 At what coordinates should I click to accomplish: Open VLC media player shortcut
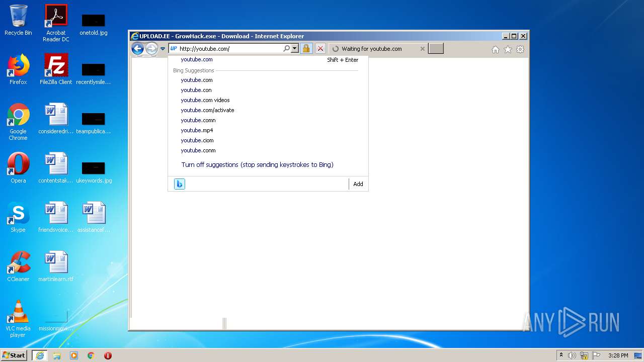[x=18, y=319]
